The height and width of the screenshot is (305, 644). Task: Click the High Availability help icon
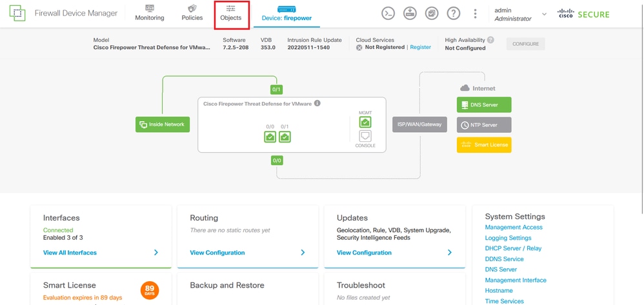pyautogui.click(x=490, y=40)
